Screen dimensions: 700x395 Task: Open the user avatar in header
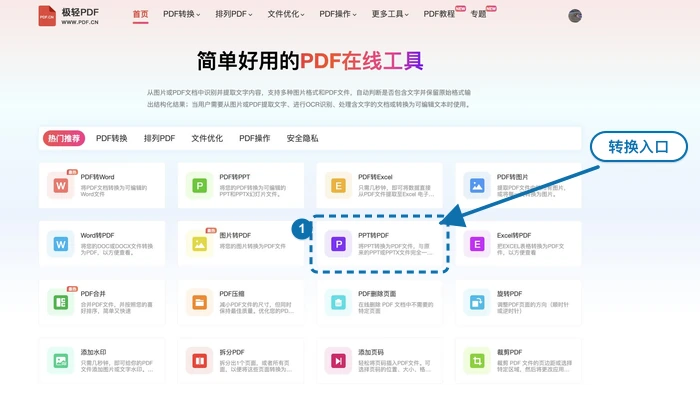(575, 16)
